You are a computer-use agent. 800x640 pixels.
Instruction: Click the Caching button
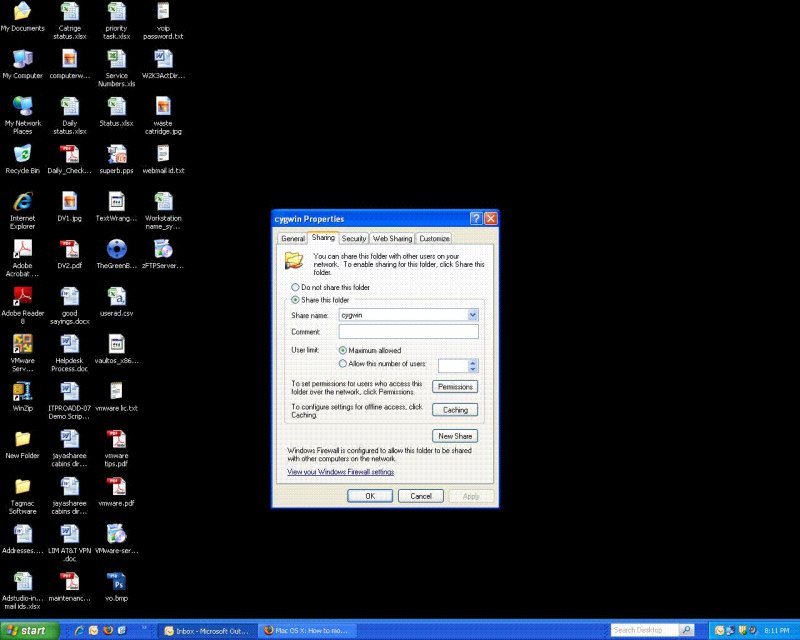pos(455,410)
